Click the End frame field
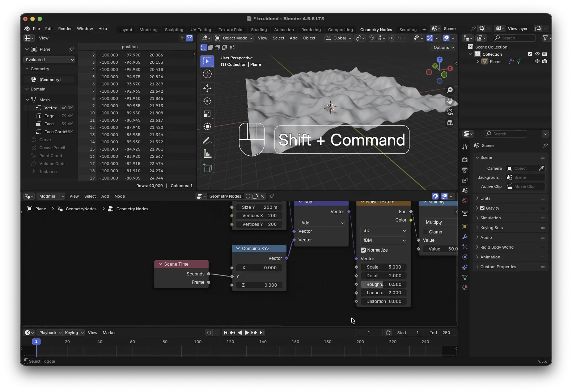The image size is (572, 392). pyautogui.click(x=440, y=333)
